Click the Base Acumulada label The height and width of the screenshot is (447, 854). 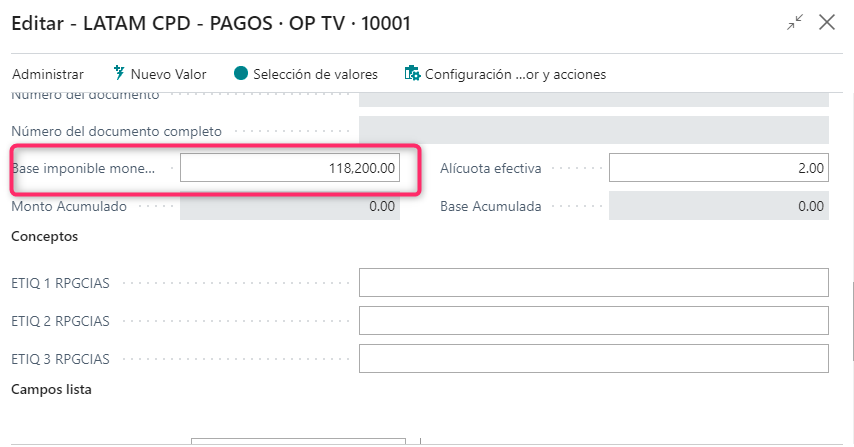(491, 206)
